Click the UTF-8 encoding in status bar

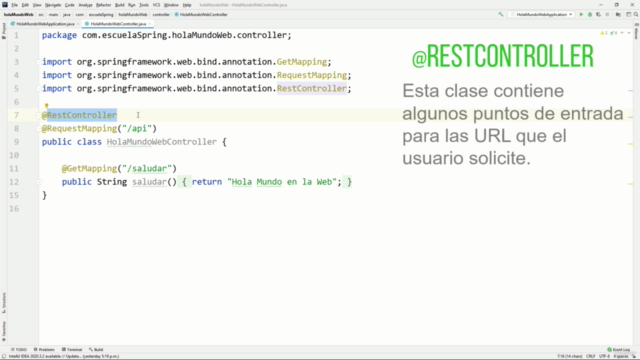pyautogui.click(x=604, y=356)
